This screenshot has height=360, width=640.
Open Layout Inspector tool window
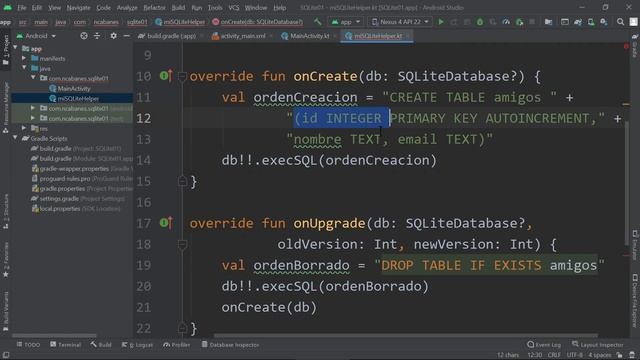598,345
